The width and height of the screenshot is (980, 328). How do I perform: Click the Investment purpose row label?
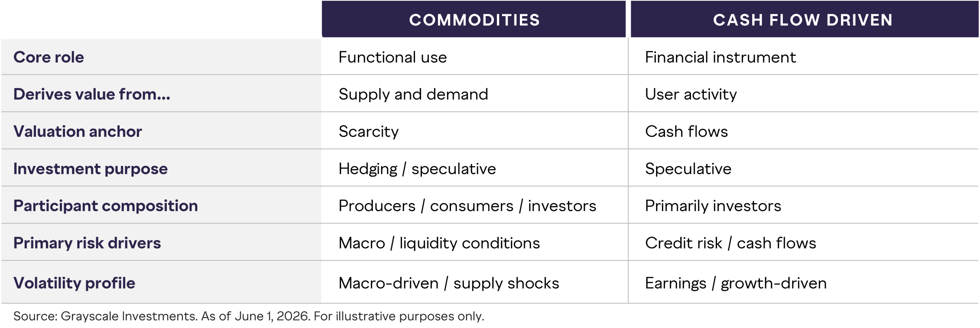tap(90, 169)
